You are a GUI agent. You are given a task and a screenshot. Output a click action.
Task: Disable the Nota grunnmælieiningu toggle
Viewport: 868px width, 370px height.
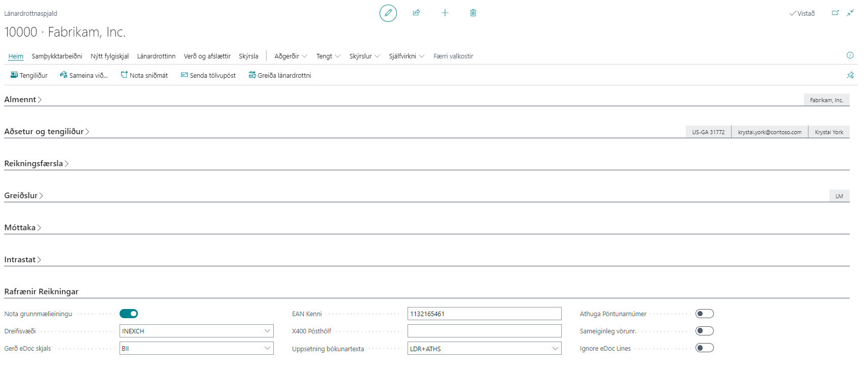coord(129,314)
